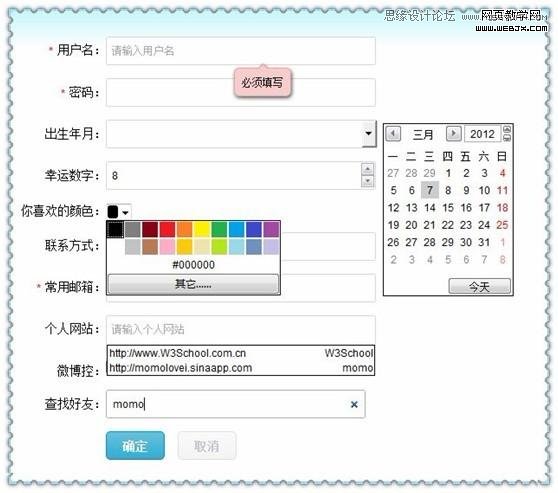
Task: Pick the black color swatch
Action: pos(115,229)
